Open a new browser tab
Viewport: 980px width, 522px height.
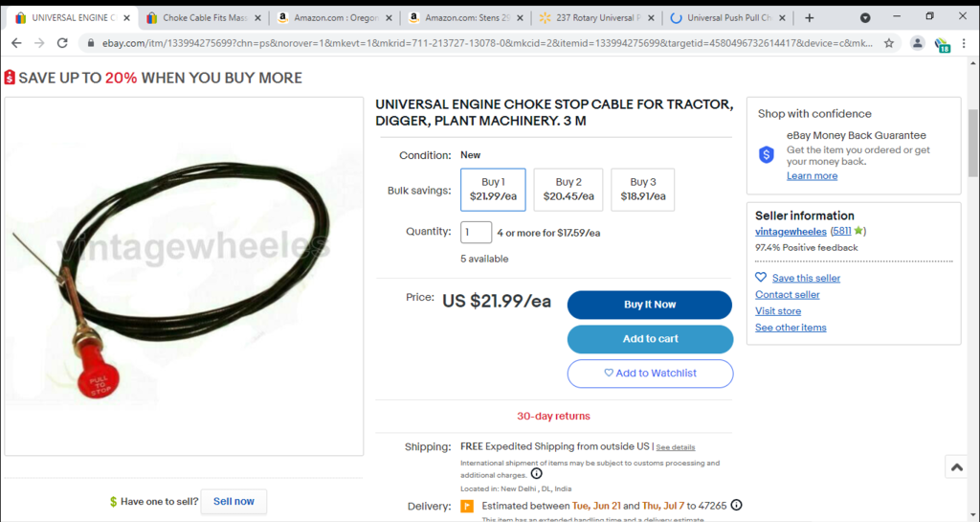coord(810,18)
